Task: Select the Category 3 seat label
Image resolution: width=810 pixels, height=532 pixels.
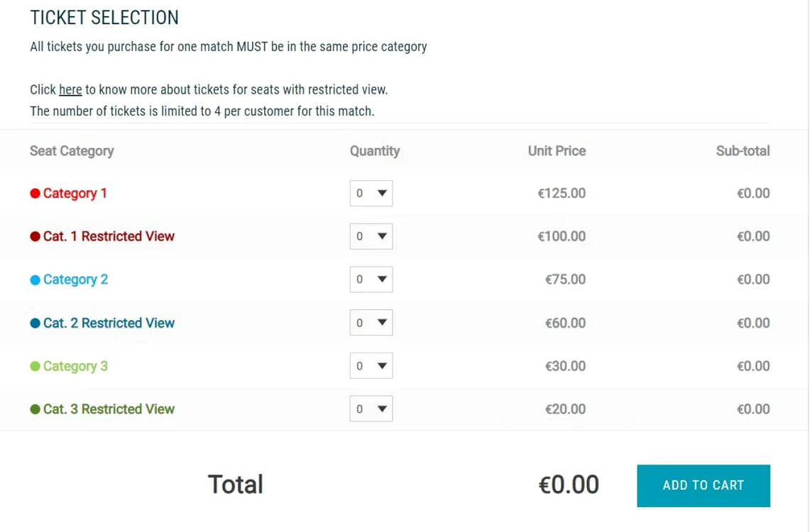Action: tap(75, 366)
